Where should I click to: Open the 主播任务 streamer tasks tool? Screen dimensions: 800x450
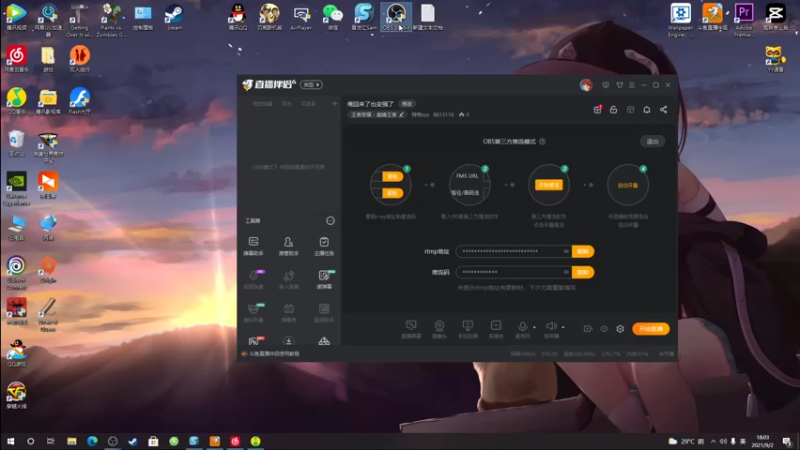(324, 246)
